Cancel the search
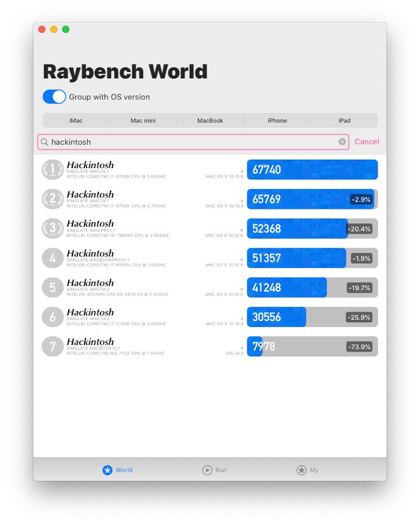 [367, 142]
